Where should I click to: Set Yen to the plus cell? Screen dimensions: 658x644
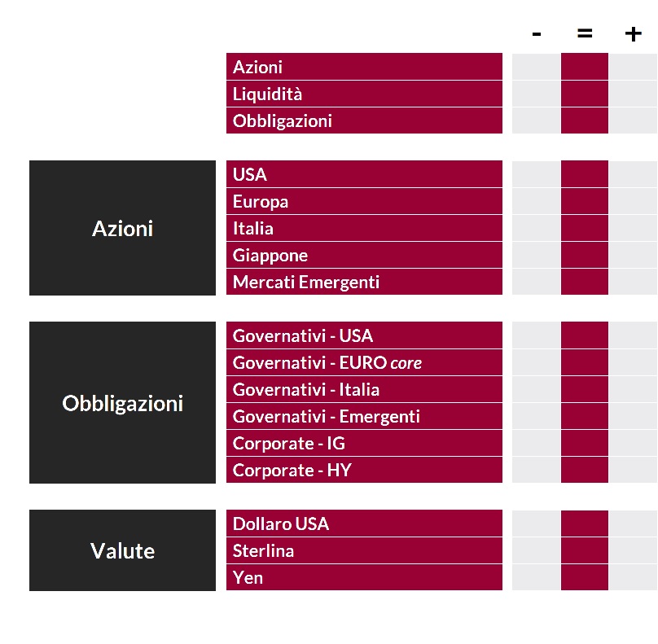(634, 577)
